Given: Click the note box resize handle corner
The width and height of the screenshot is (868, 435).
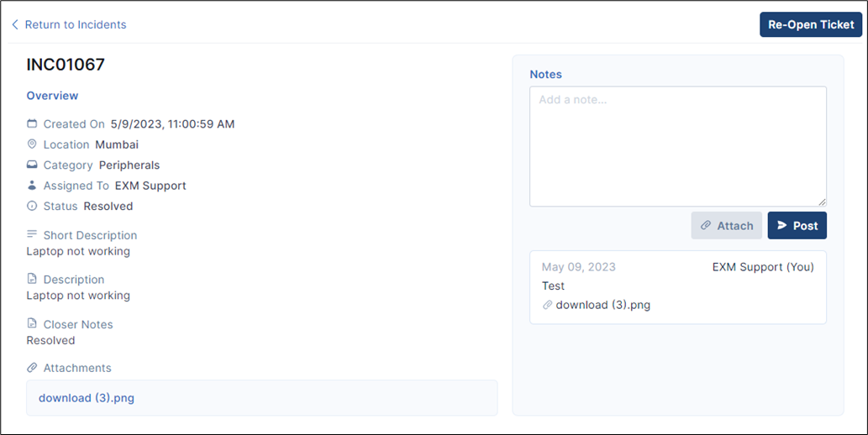Looking at the screenshot, I should 822,202.
